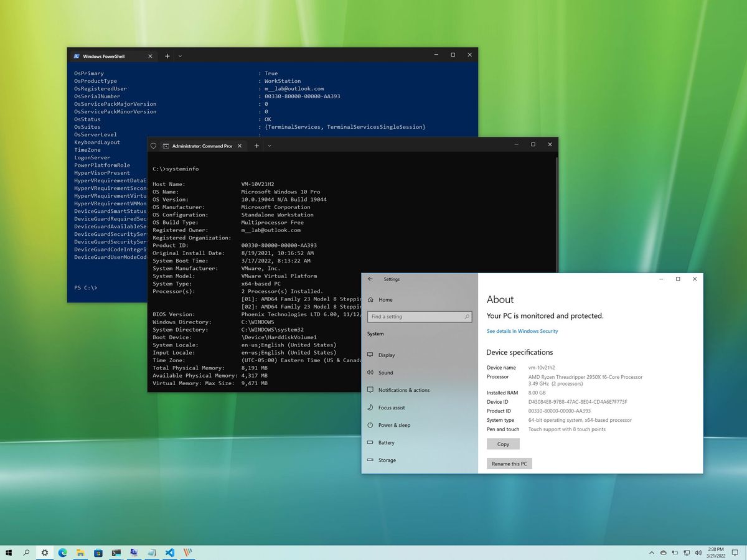Viewport: 747px width, 560px height.
Task: Open Battery settings
Action: click(387, 442)
